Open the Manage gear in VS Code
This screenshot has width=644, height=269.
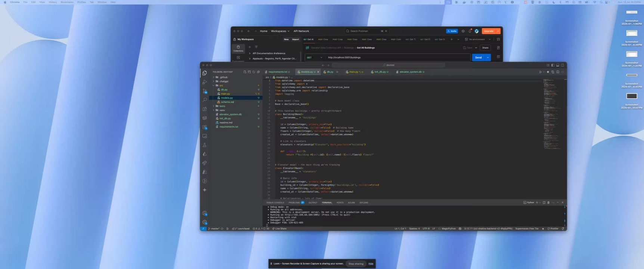tap(204, 222)
